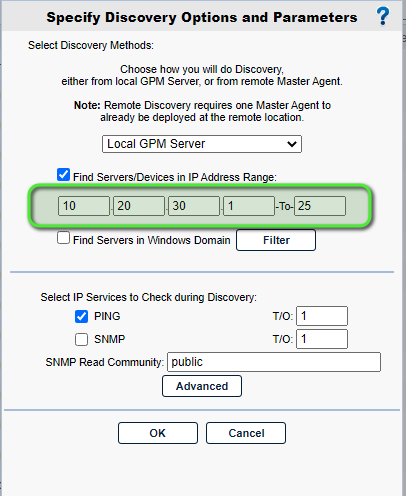Dismiss the dialog with Cancel

click(x=246, y=433)
